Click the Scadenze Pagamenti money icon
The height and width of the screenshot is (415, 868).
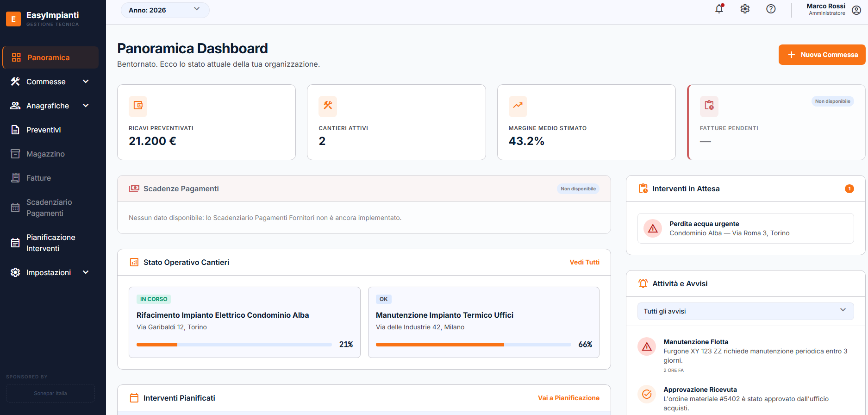[x=134, y=189]
